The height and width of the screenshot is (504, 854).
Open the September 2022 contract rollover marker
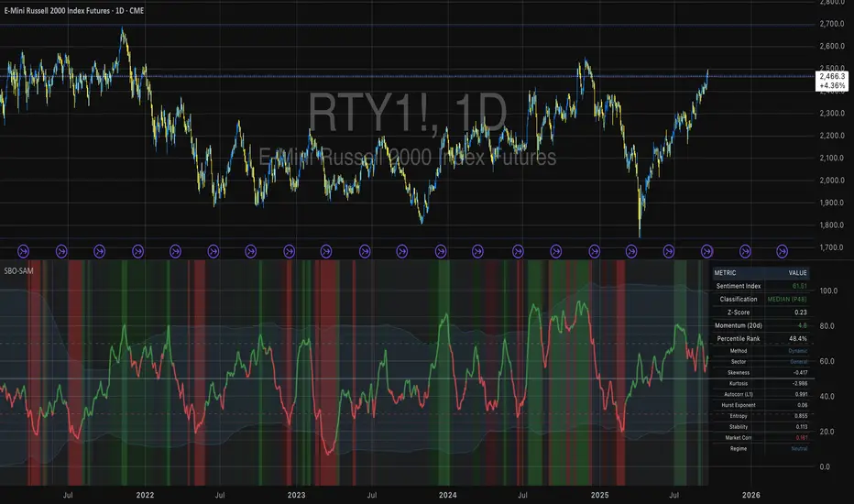coord(250,251)
